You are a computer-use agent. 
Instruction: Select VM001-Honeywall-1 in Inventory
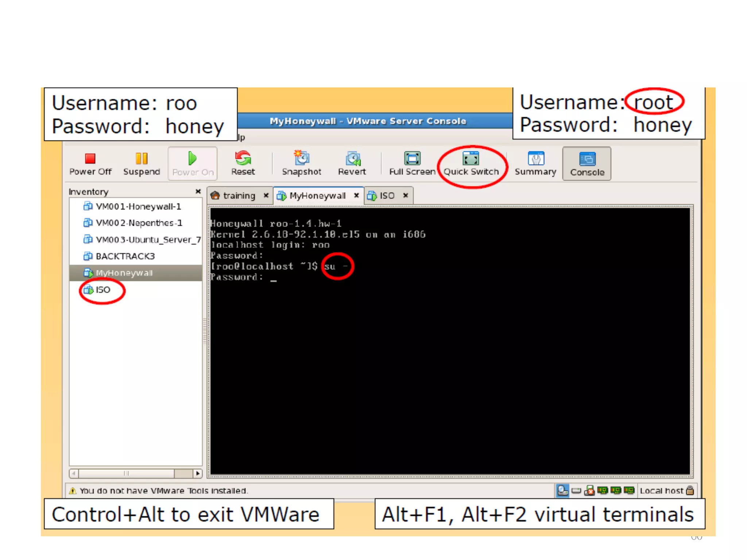pyautogui.click(x=138, y=207)
